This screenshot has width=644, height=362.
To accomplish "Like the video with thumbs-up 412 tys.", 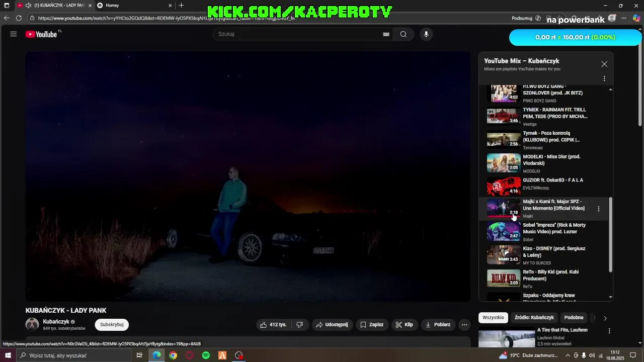I will pos(273,325).
